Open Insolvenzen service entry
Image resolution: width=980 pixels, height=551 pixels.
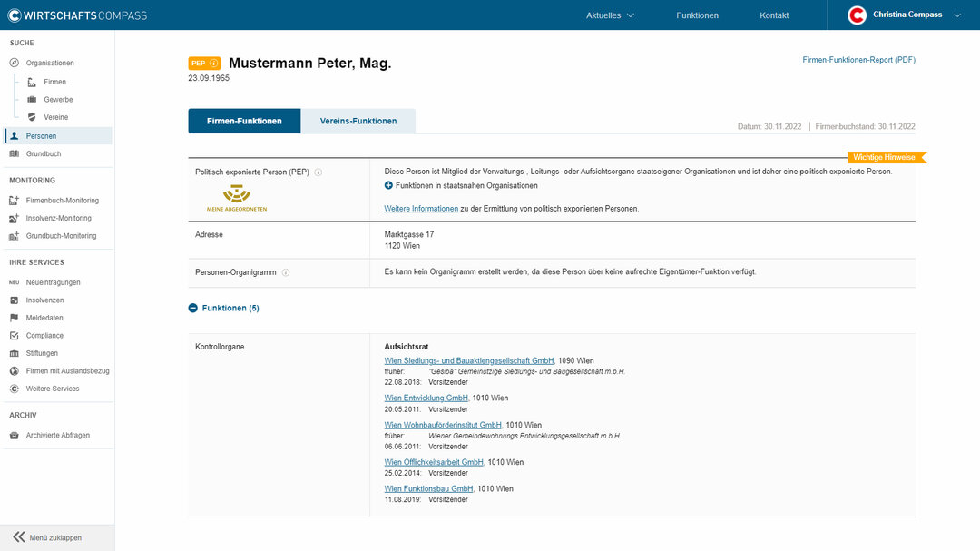pos(45,300)
